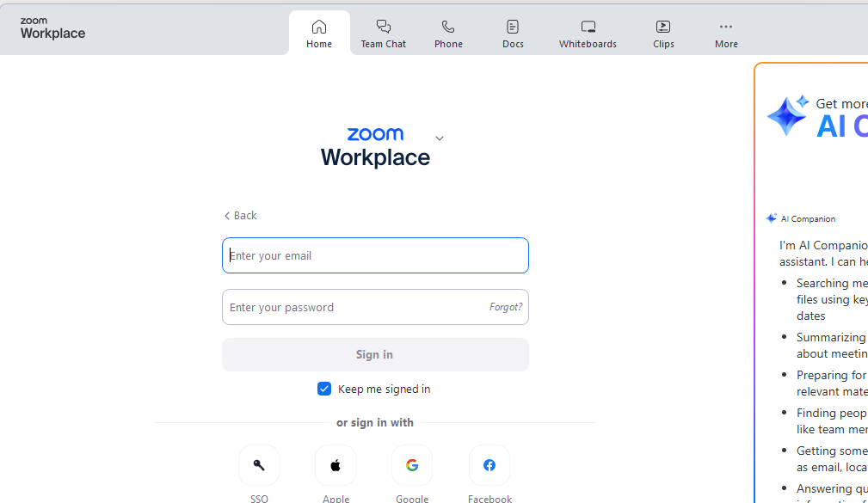This screenshot has width=868, height=503.
Task: Switch to Team Chat tab
Action: [384, 34]
